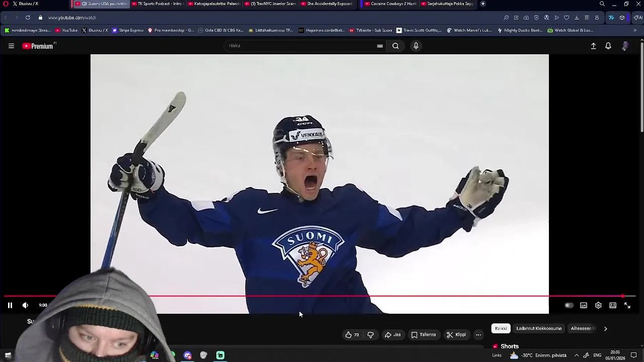Open the weather widget showing -30°C

[x=538, y=355]
